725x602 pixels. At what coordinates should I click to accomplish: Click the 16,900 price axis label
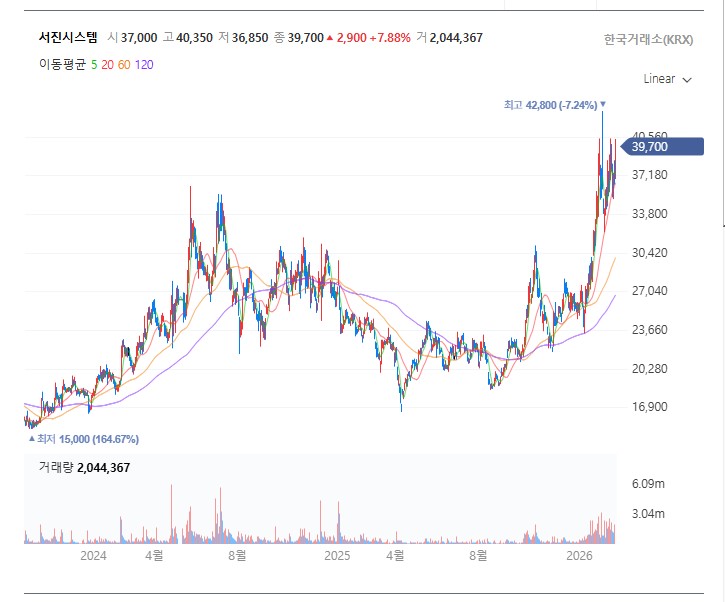(x=650, y=407)
